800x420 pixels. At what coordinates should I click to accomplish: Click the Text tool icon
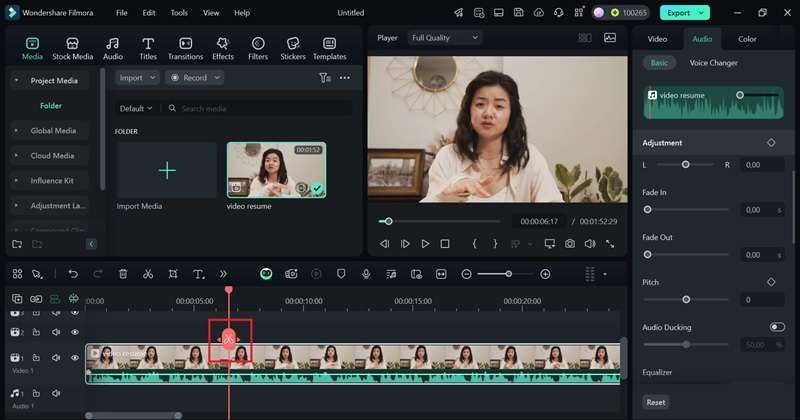[198, 274]
